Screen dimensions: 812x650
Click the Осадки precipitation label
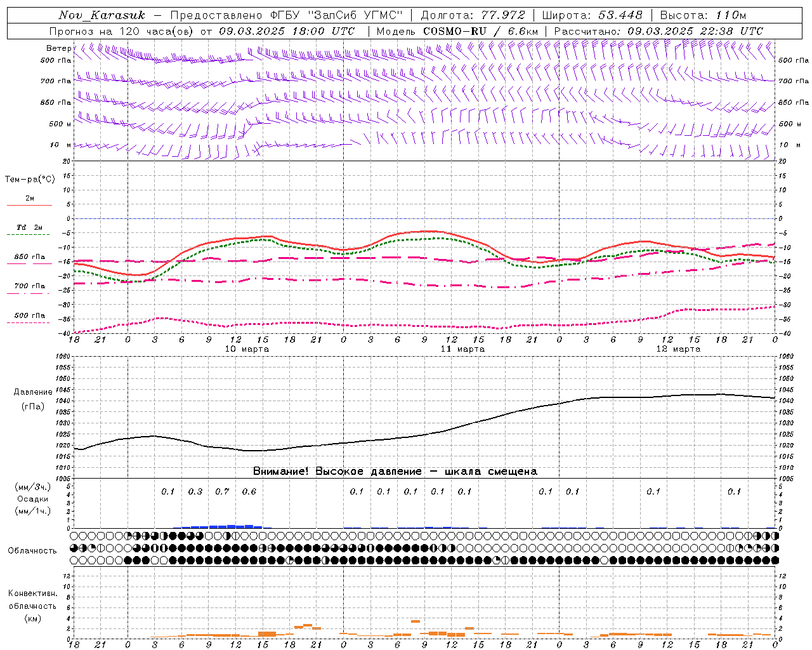(33, 499)
